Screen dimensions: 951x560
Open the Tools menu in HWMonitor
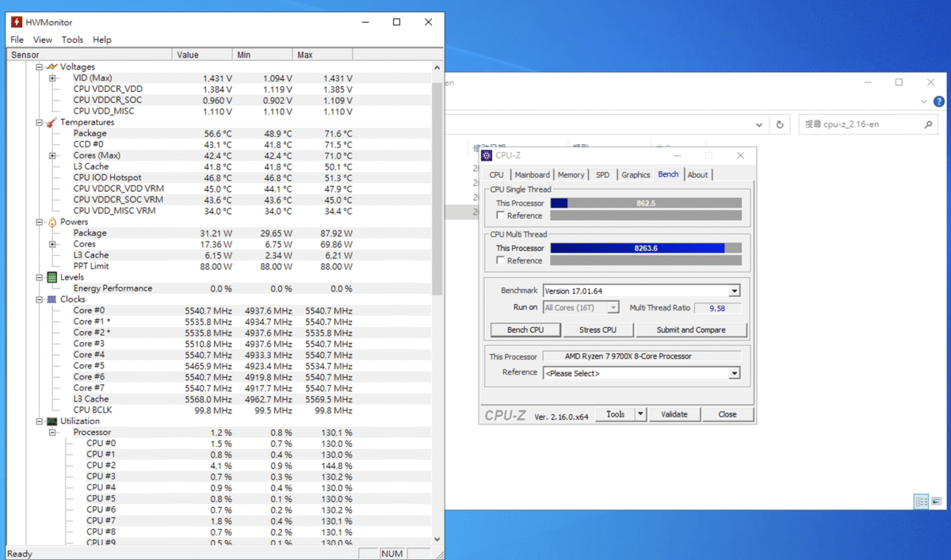[x=72, y=40]
